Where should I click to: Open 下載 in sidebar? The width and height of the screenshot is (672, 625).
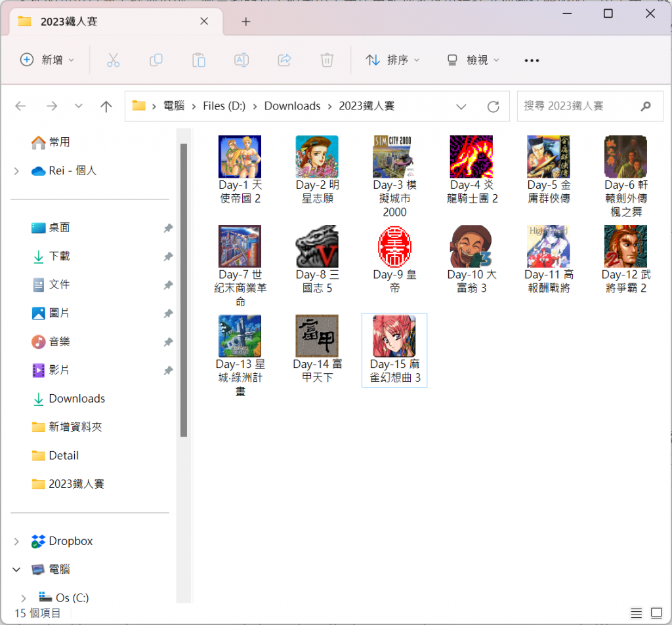click(x=51, y=256)
